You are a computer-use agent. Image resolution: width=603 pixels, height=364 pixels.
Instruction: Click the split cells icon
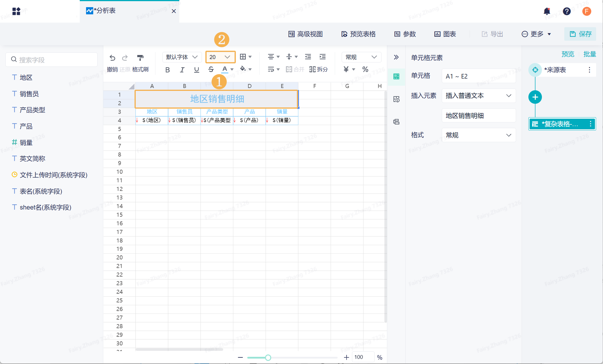pos(312,69)
